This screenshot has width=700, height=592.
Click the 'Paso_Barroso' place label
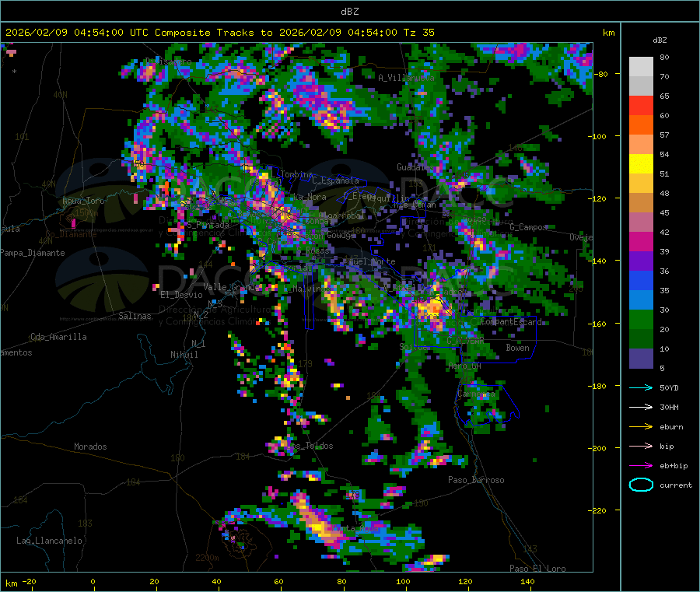pyautogui.click(x=476, y=480)
